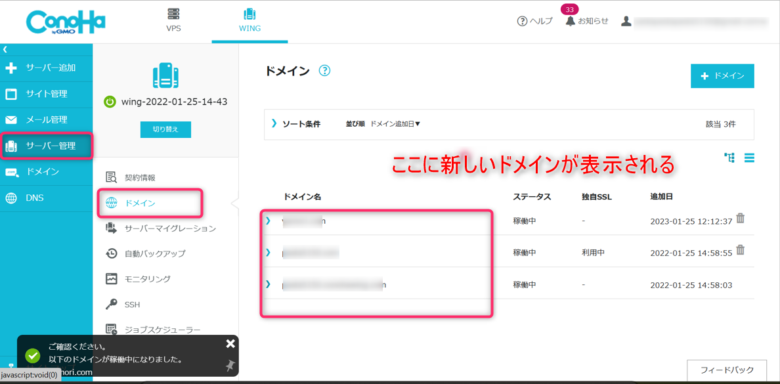
Task: Click the 切り替え switch button
Action: pyautogui.click(x=166, y=129)
